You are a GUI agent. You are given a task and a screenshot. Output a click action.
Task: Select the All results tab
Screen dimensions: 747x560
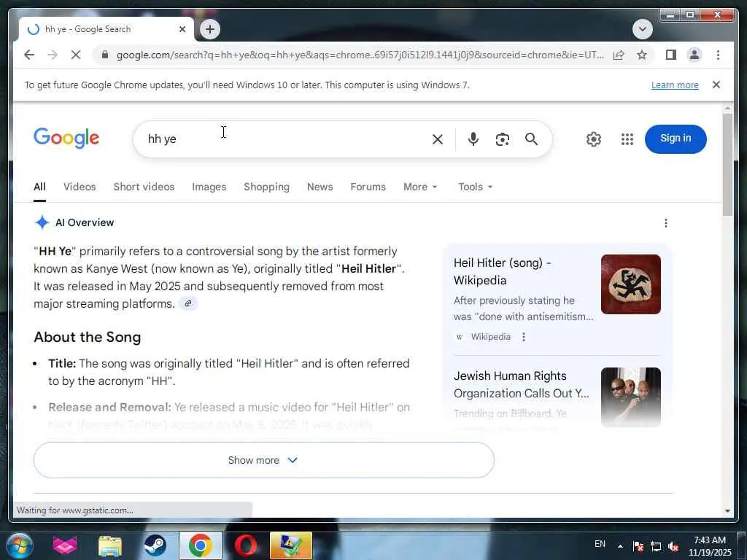pyautogui.click(x=39, y=187)
